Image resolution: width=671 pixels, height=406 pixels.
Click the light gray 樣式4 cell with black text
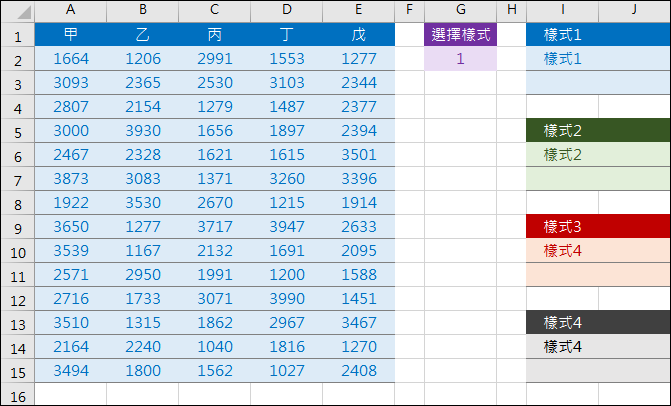point(562,346)
